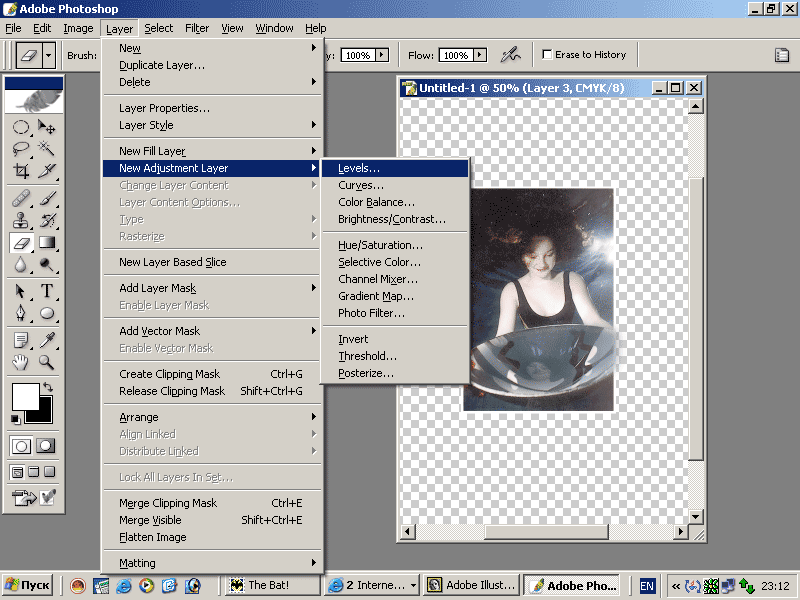Viewport: 800px width, 600px height.
Task: Select the Healing Brush tool
Action: [21, 198]
